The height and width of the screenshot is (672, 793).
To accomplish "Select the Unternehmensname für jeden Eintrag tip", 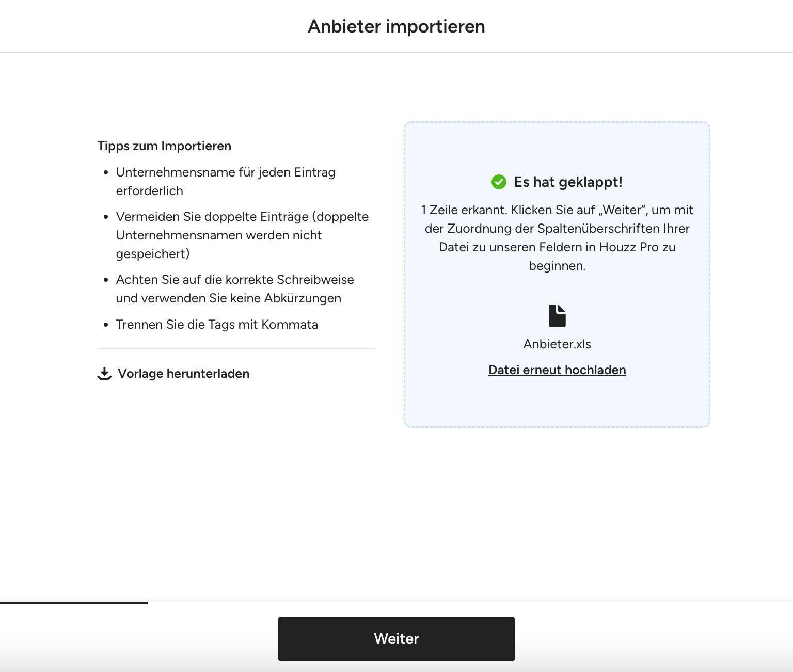I will 226,182.
